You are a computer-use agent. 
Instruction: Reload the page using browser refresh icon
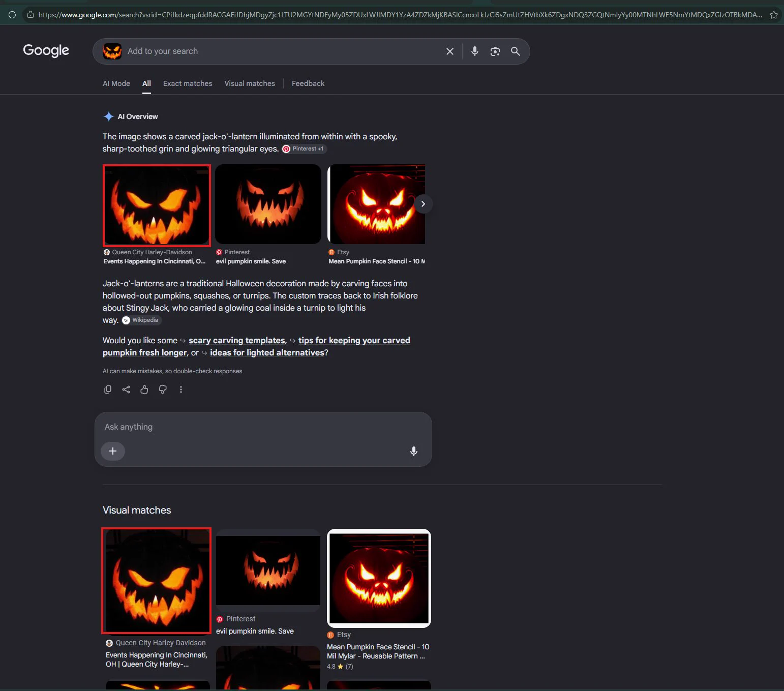coord(12,15)
